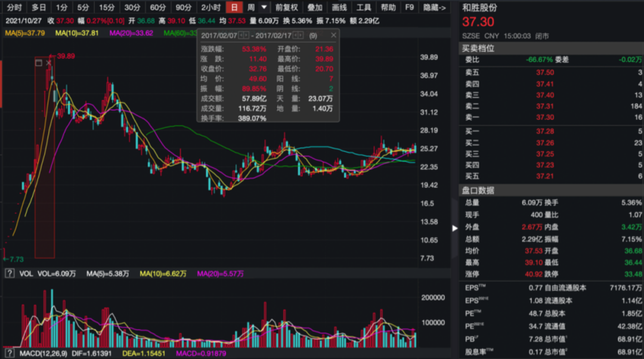Click the MACD(12,26,9) indicator name

pyautogui.click(x=43, y=353)
